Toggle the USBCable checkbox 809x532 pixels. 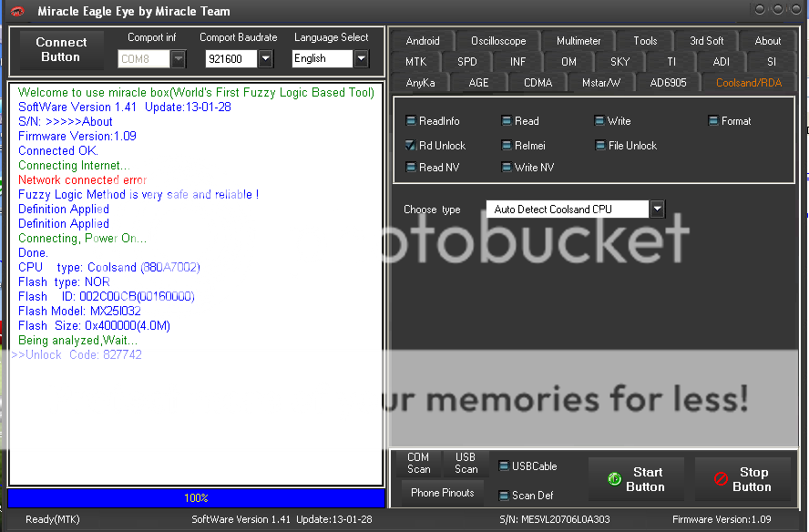tap(504, 465)
